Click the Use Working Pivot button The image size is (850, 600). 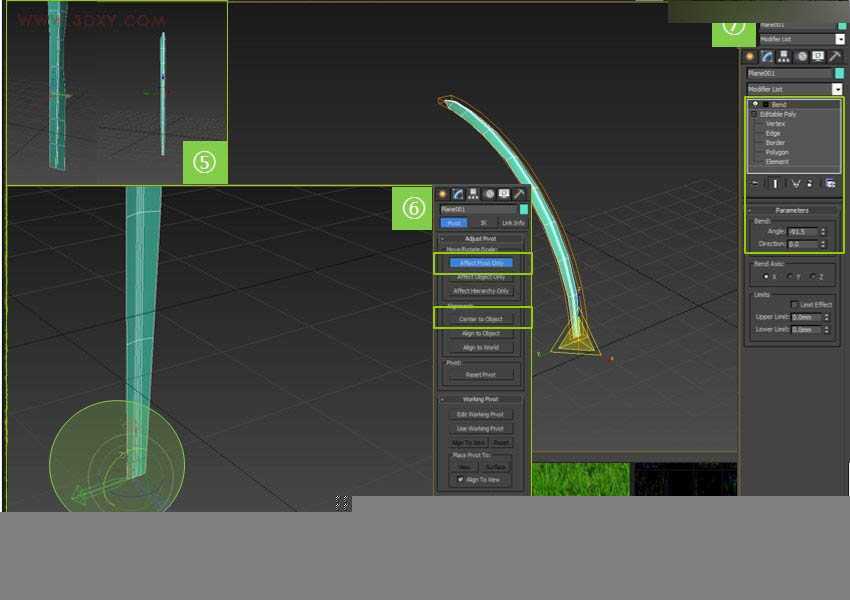coord(480,429)
